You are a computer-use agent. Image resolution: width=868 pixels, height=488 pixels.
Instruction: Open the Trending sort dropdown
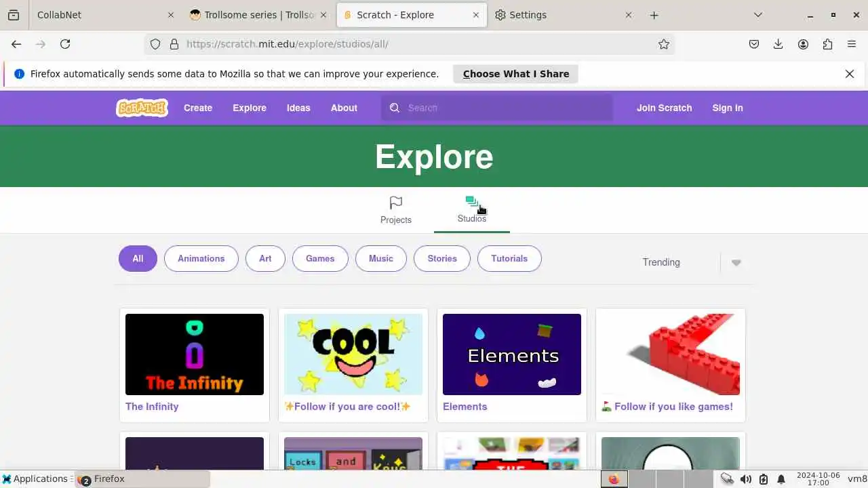[x=692, y=262]
